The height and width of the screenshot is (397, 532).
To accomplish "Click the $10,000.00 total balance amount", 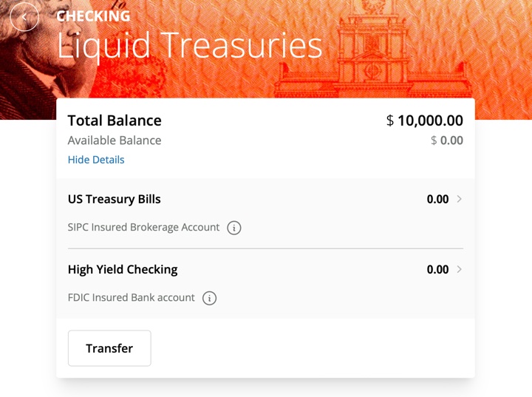I will tap(425, 121).
